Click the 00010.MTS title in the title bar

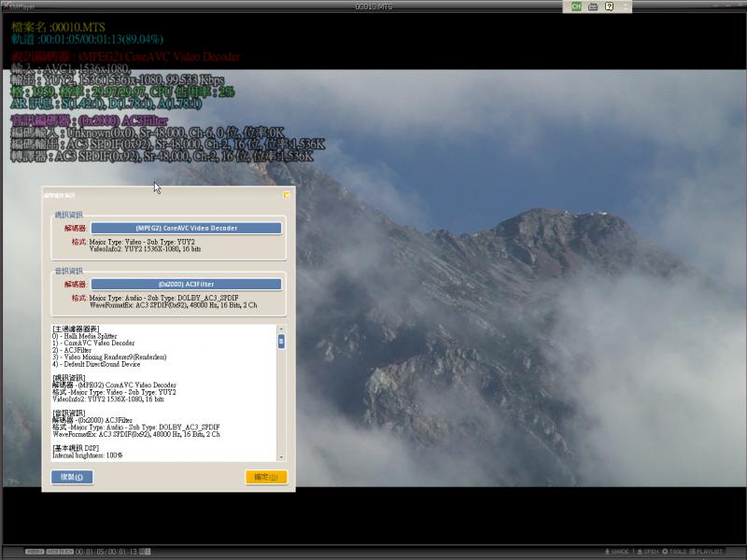coord(372,6)
